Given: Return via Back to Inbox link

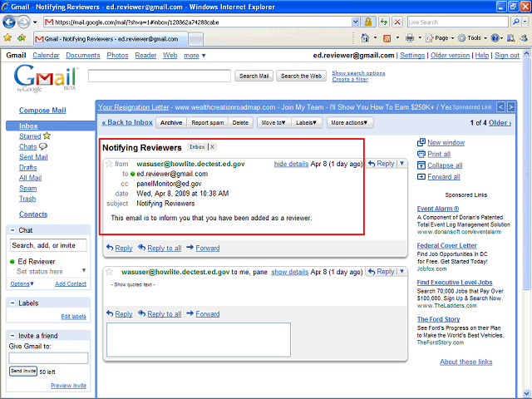Looking at the screenshot, I should pos(127,122).
